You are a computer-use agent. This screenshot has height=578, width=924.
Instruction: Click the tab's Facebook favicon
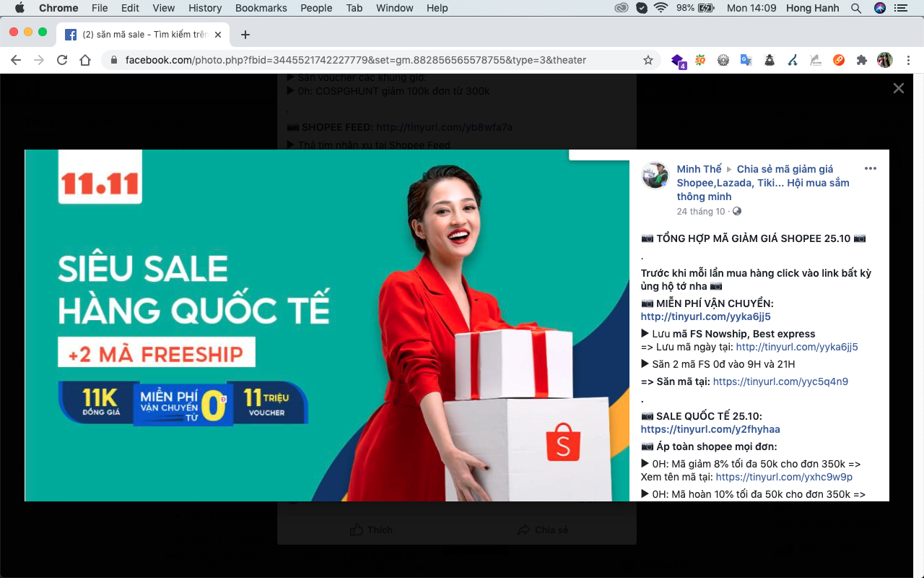71,35
